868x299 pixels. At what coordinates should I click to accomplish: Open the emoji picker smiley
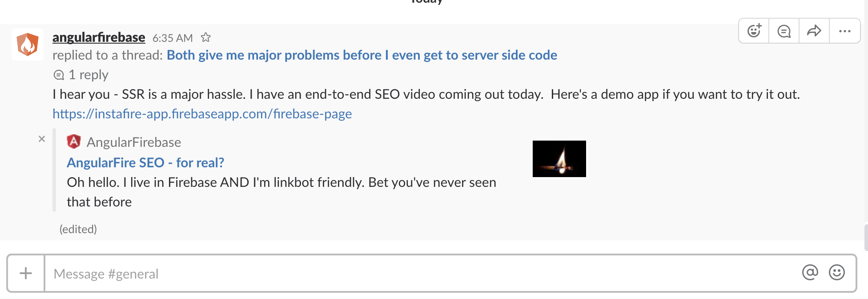click(836, 272)
